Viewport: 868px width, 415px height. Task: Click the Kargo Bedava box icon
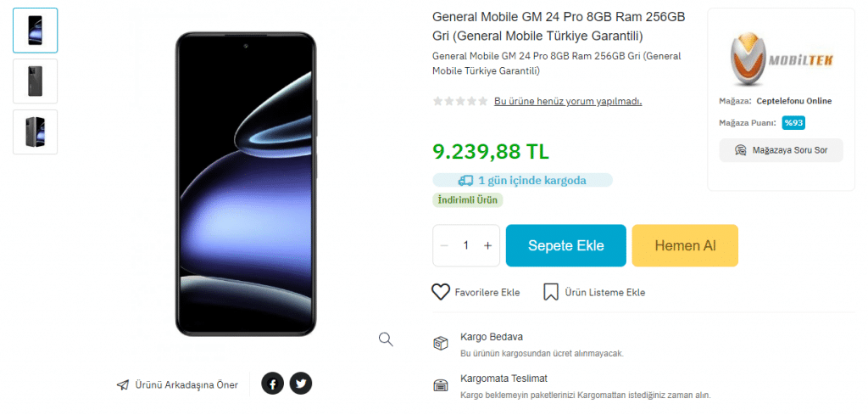coord(440,344)
